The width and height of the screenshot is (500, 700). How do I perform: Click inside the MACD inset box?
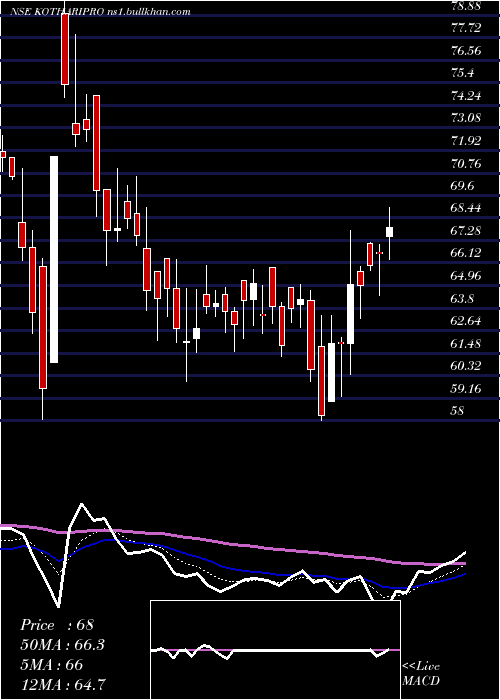pos(275,650)
